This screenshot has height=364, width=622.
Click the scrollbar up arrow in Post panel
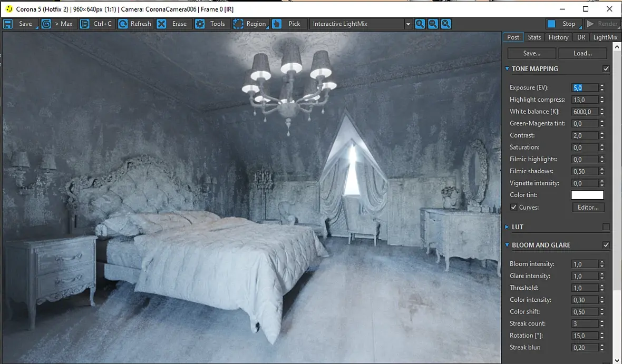(x=617, y=46)
